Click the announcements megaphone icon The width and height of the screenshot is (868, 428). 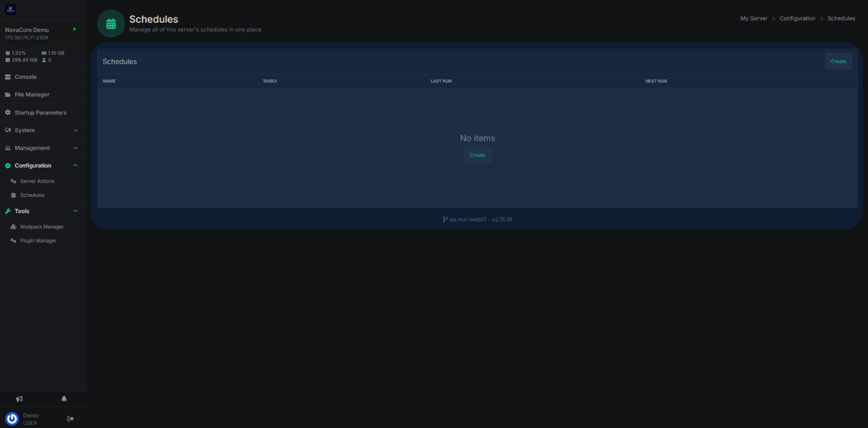coord(19,399)
